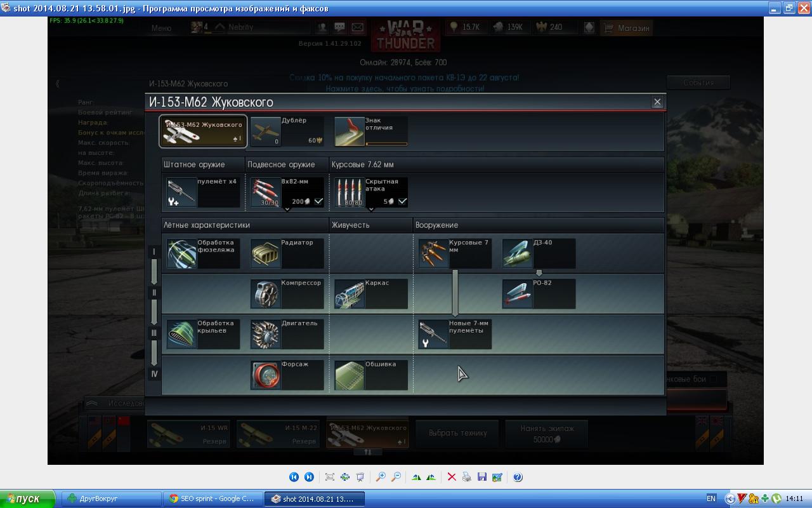
Task: Pick the Форсаж modification
Action: pyautogui.click(x=287, y=375)
